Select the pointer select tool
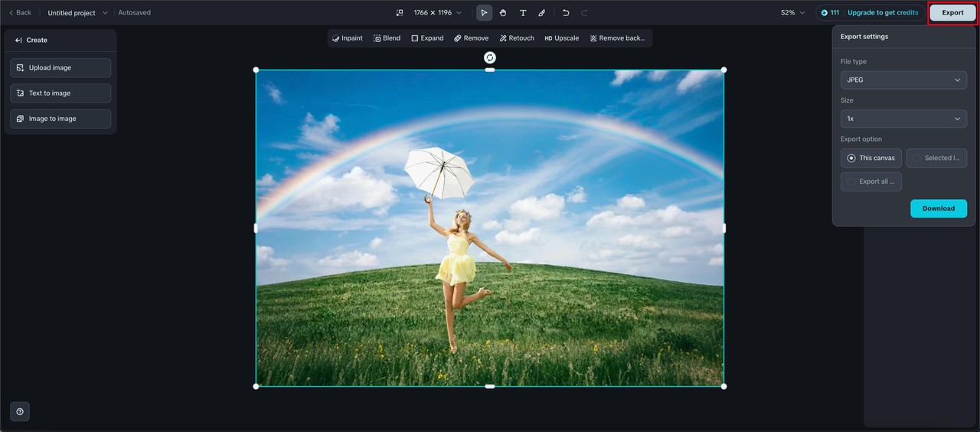The width and height of the screenshot is (980, 432). pos(484,13)
